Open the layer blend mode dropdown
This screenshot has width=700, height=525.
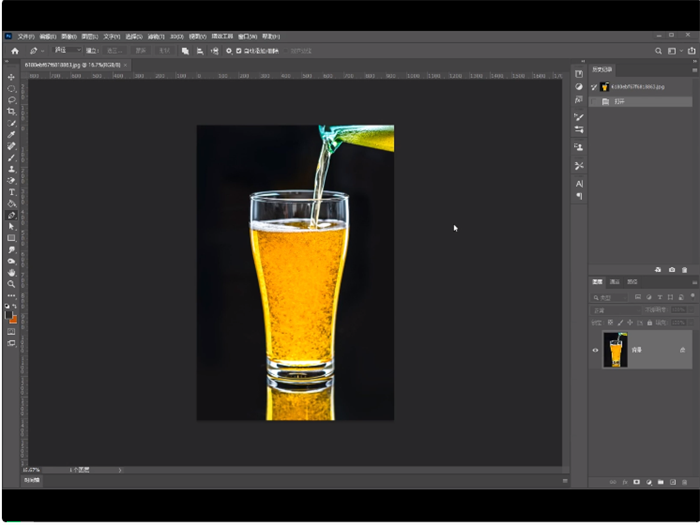614,310
